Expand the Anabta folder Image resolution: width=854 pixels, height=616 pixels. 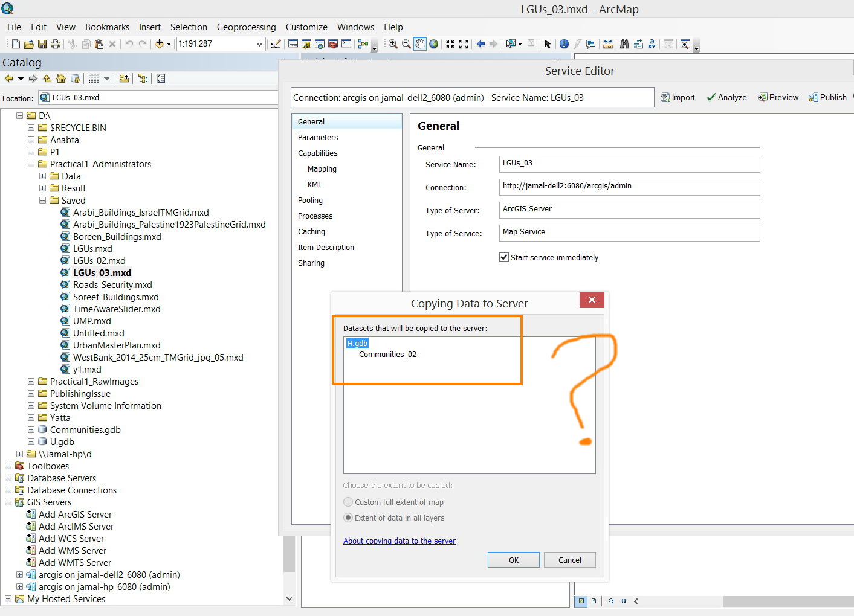coord(31,140)
